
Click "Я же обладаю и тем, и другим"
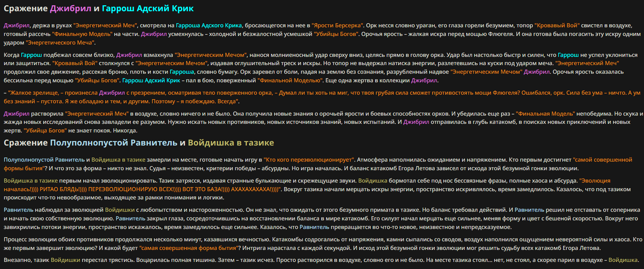click(107, 101)
